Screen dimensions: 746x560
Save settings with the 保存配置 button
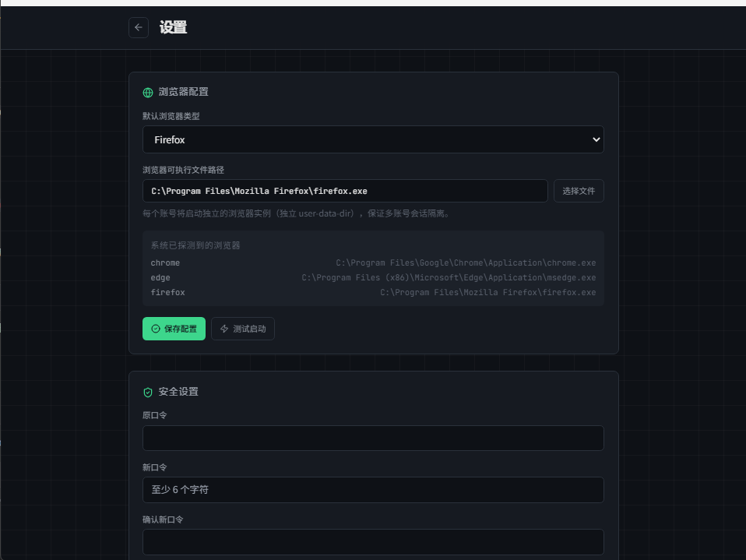coord(174,329)
